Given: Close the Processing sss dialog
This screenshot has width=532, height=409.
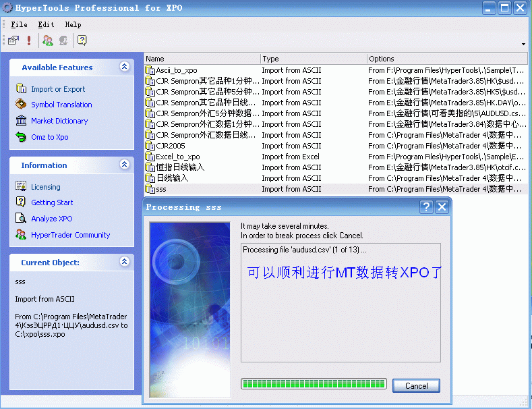Looking at the screenshot, I should tap(442, 207).
